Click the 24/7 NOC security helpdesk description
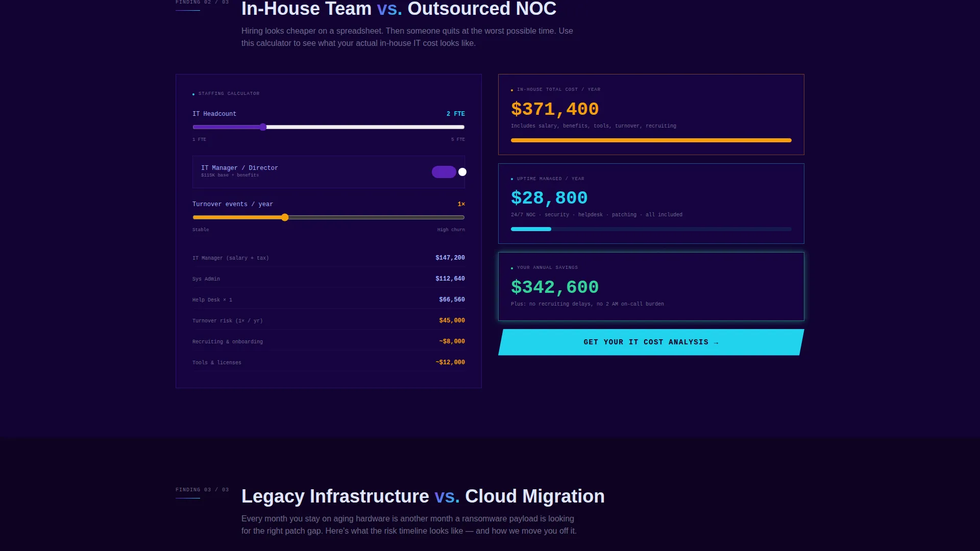 click(597, 215)
